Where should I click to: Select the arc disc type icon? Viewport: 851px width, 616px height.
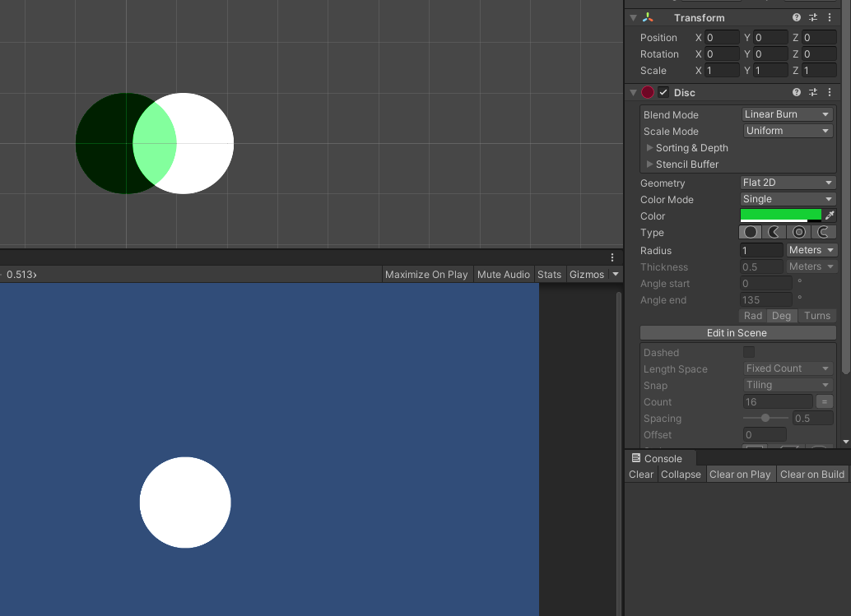tap(823, 232)
